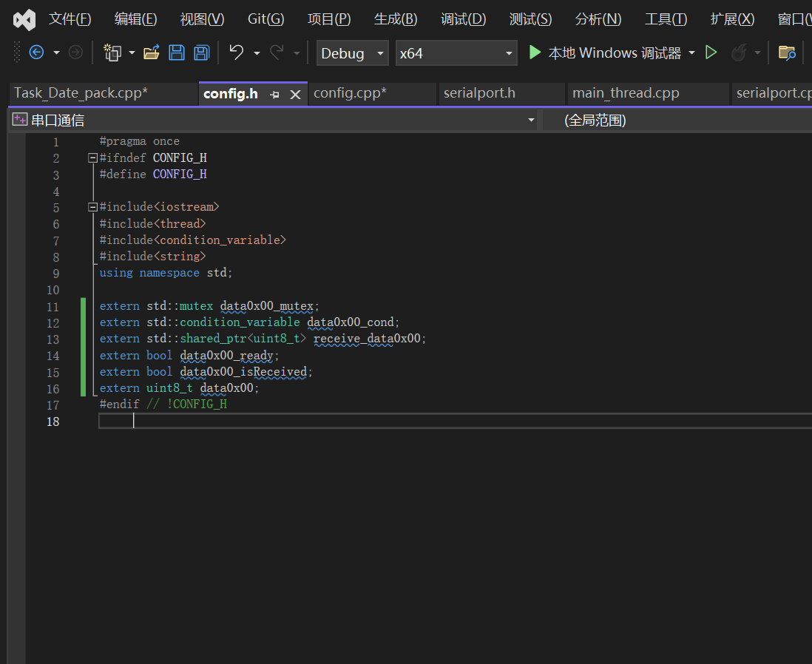Expand the debugger target dropdown arrow

tap(692, 52)
